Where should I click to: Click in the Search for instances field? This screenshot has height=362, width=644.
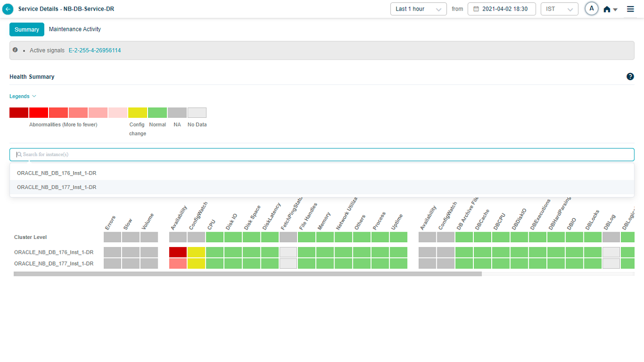322,154
